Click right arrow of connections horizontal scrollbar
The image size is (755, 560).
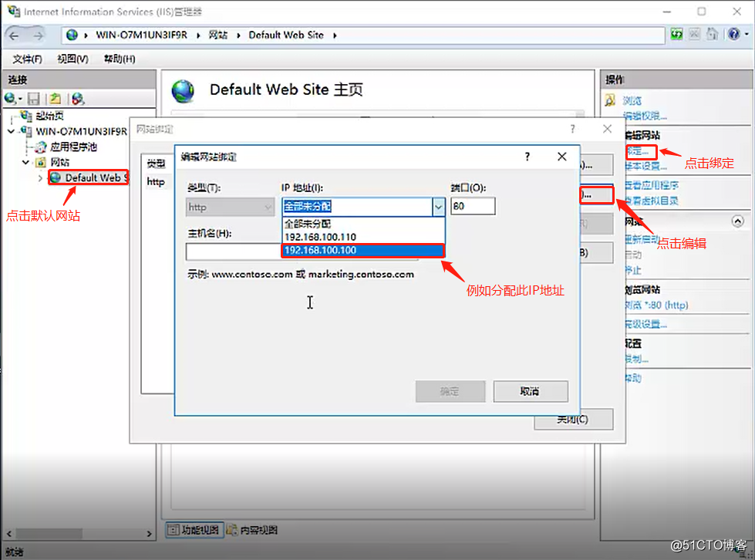[x=149, y=534]
